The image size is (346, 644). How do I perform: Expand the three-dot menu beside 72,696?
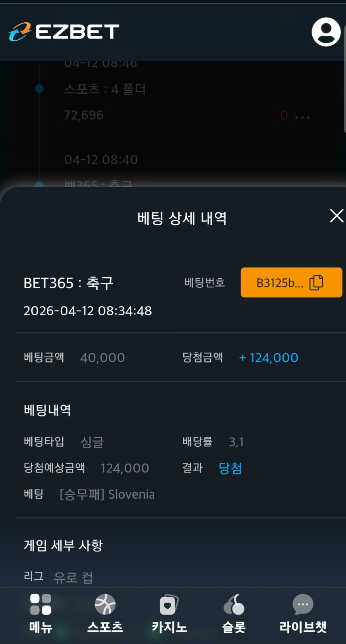tap(302, 117)
